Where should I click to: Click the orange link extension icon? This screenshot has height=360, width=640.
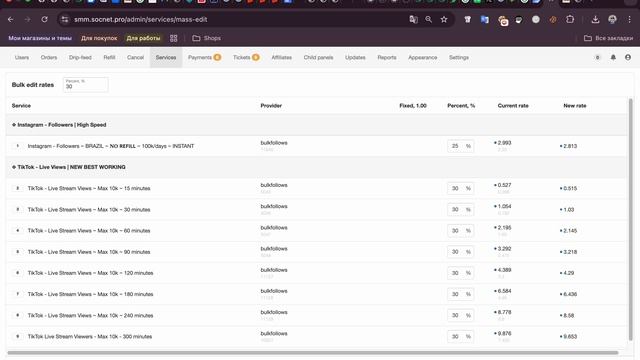[x=553, y=19]
